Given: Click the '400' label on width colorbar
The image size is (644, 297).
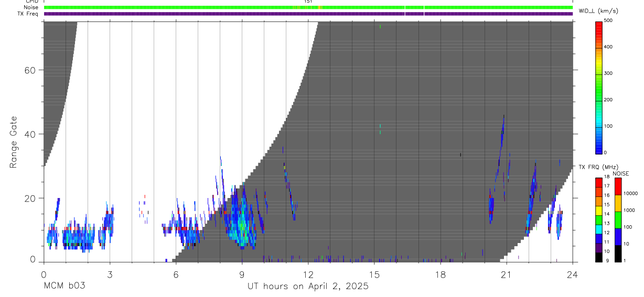Looking at the screenshot, I should (608, 47).
